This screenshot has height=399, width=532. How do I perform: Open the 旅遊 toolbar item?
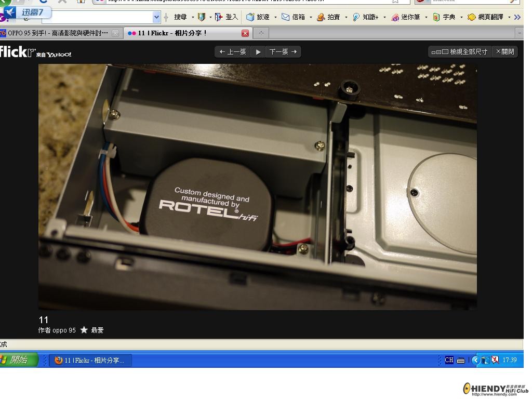(258, 17)
